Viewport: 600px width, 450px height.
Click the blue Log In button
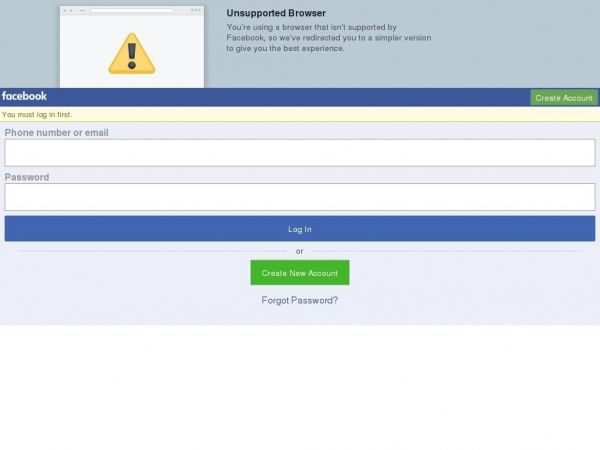(x=300, y=229)
